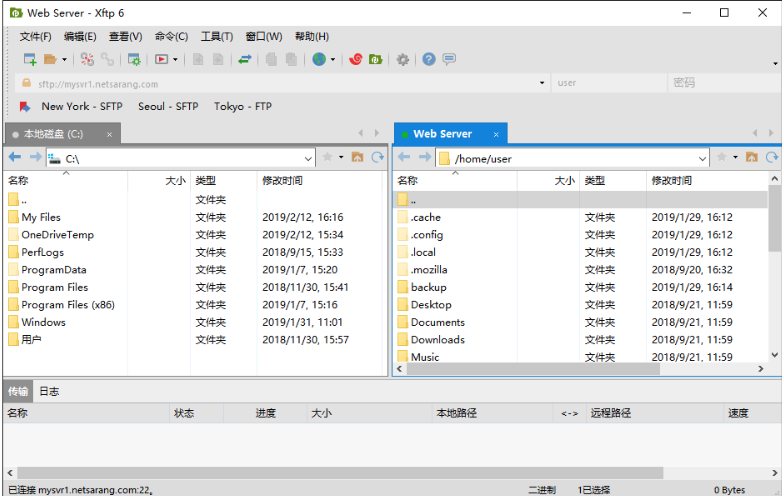Click the red play-button toolbar icon

click(x=161, y=59)
